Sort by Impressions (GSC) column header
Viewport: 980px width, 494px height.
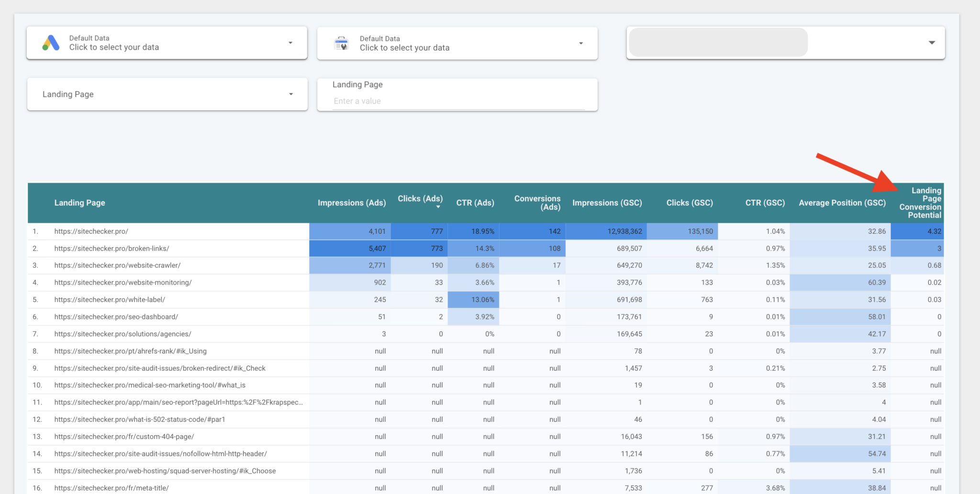[607, 203]
